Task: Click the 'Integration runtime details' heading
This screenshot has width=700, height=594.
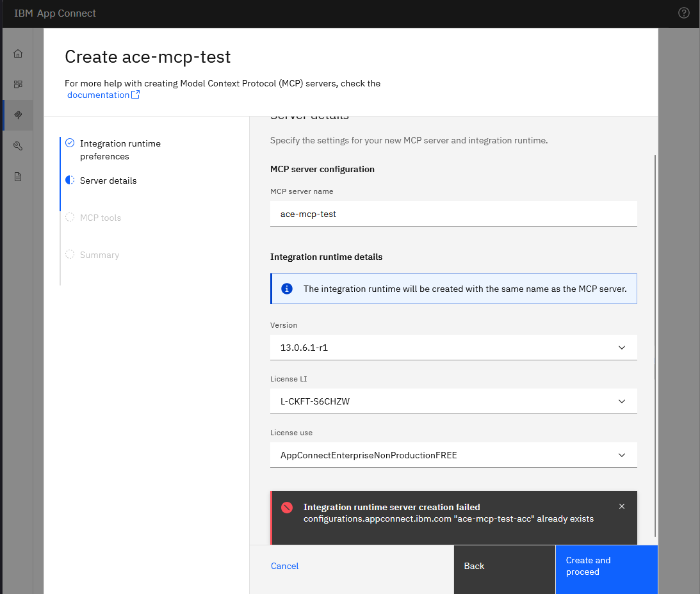Action: 327,257
